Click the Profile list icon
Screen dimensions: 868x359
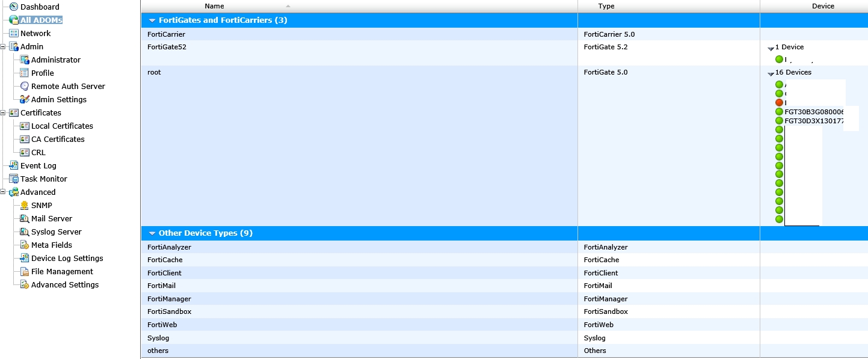pyautogui.click(x=25, y=73)
